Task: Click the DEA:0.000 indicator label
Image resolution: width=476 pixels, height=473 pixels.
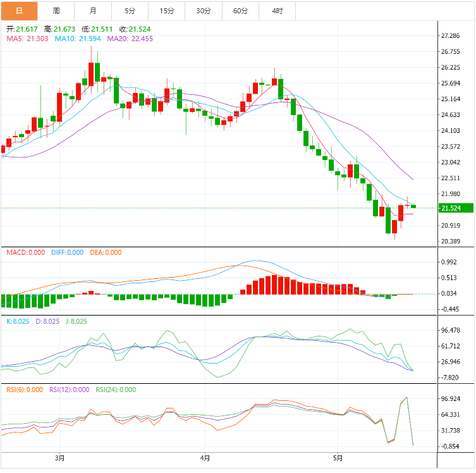Action: (106, 252)
